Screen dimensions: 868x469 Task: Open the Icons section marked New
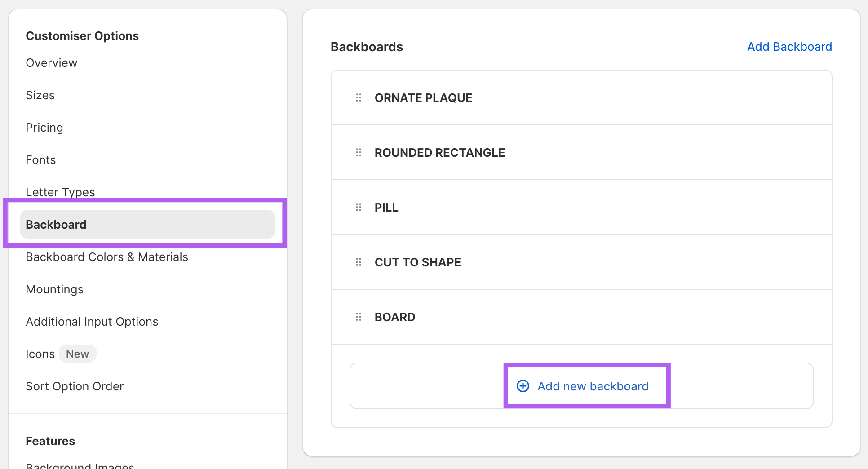(40, 354)
